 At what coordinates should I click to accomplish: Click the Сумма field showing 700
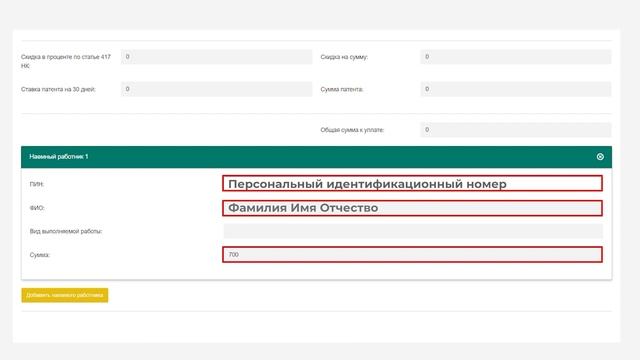click(412, 255)
